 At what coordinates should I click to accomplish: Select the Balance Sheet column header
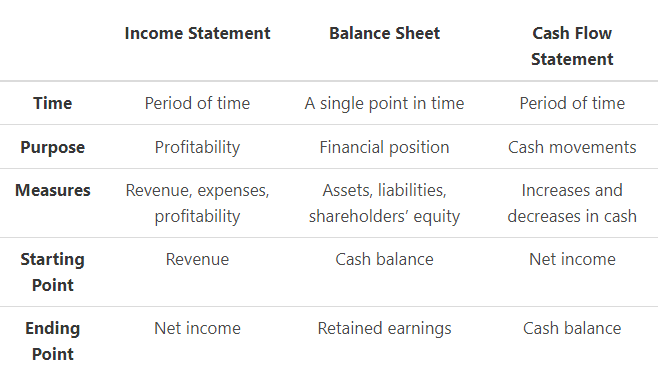[x=384, y=34]
